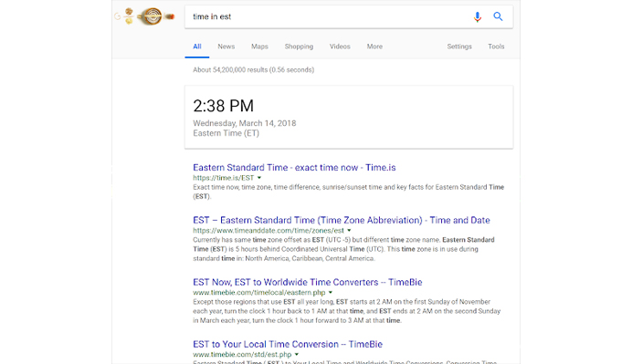Screen dimensions: 632x364
Task: Click the timeanddate.com/time/zones/est URL text
Action: (269, 230)
